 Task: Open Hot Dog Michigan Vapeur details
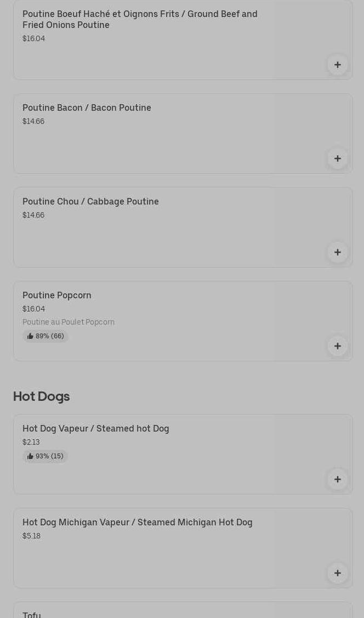click(x=137, y=523)
